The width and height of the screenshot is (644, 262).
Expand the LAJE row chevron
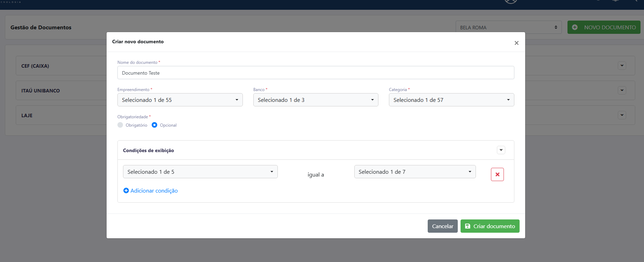click(x=622, y=115)
